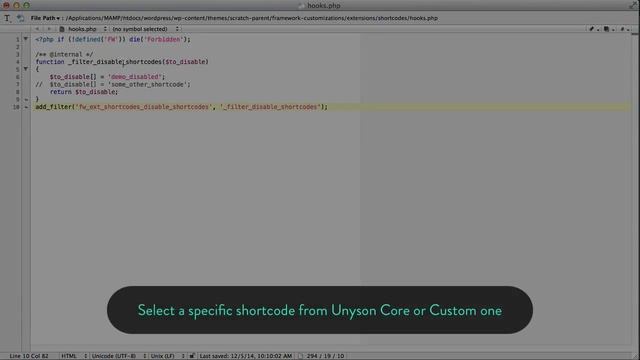This screenshot has height=360, width=640.
Task: Collapse the function body fold at line 5
Action: point(26,69)
